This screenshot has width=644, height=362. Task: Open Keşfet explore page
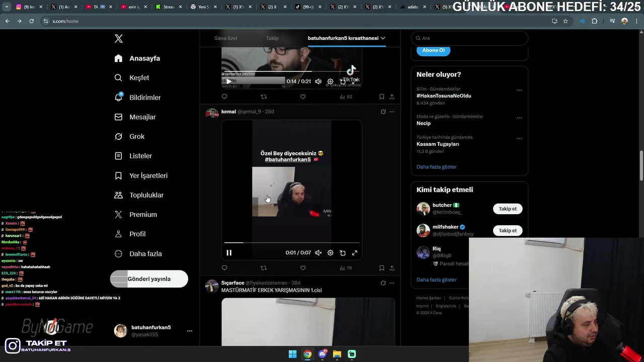tap(132, 78)
